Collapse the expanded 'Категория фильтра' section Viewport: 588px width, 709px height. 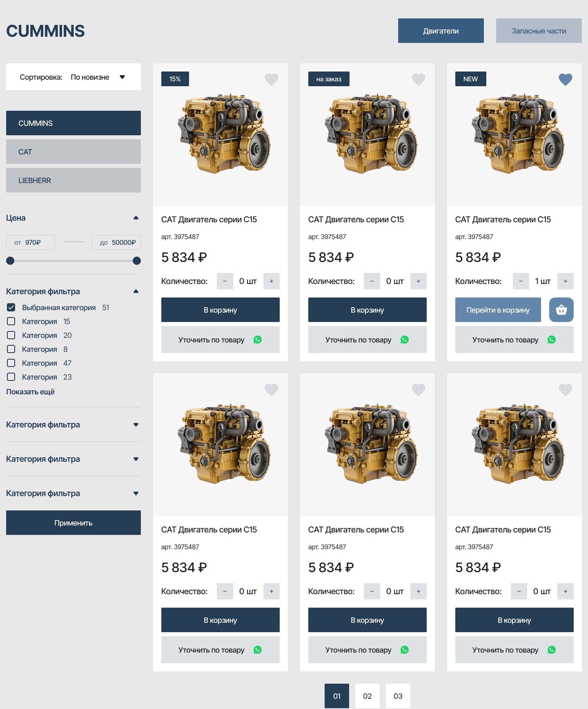click(x=136, y=291)
